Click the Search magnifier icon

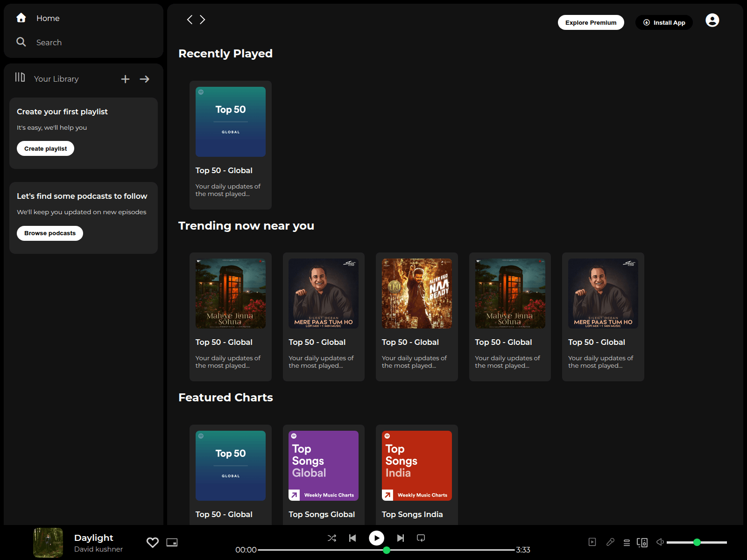[x=21, y=42]
